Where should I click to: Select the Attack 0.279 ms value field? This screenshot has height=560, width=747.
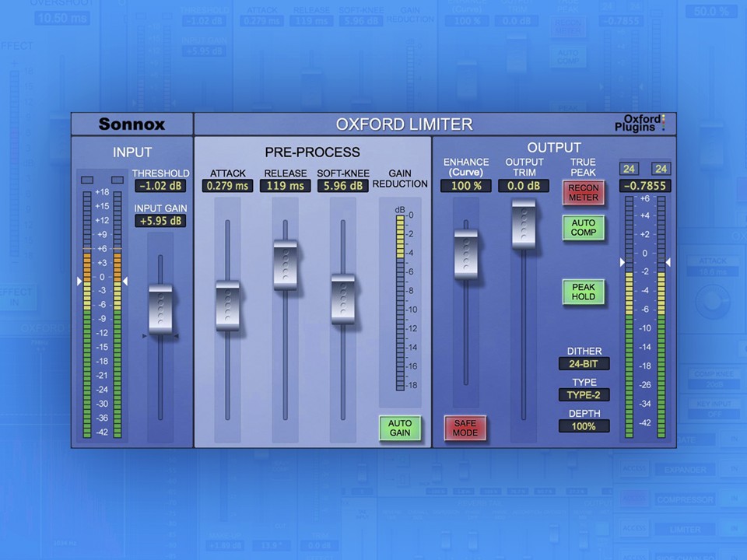click(228, 186)
